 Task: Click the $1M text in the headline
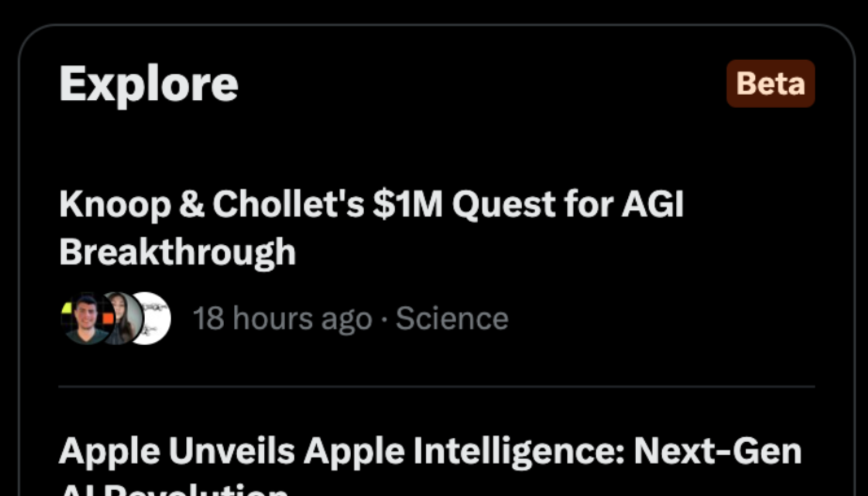pyautogui.click(x=407, y=204)
